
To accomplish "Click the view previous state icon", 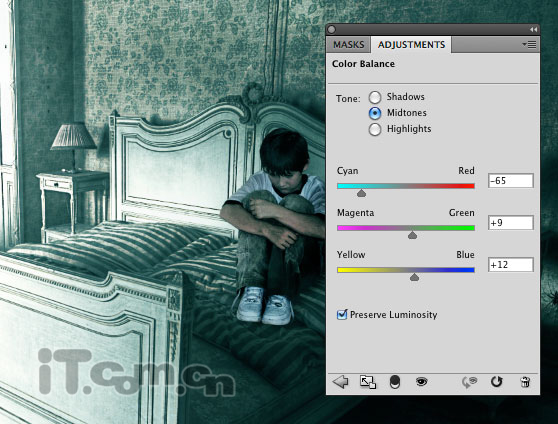I will pyautogui.click(x=469, y=382).
